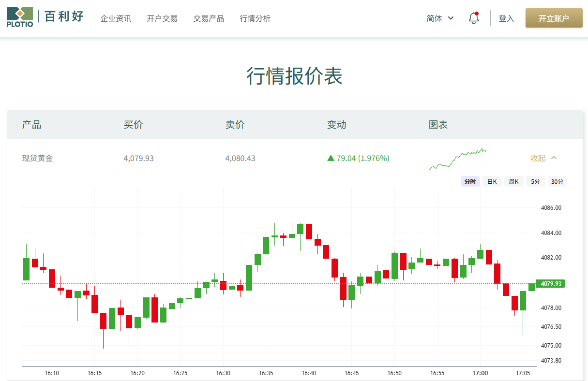The width and height of the screenshot is (588, 381).
Task: Switch chart to 日K view
Action: point(492,181)
